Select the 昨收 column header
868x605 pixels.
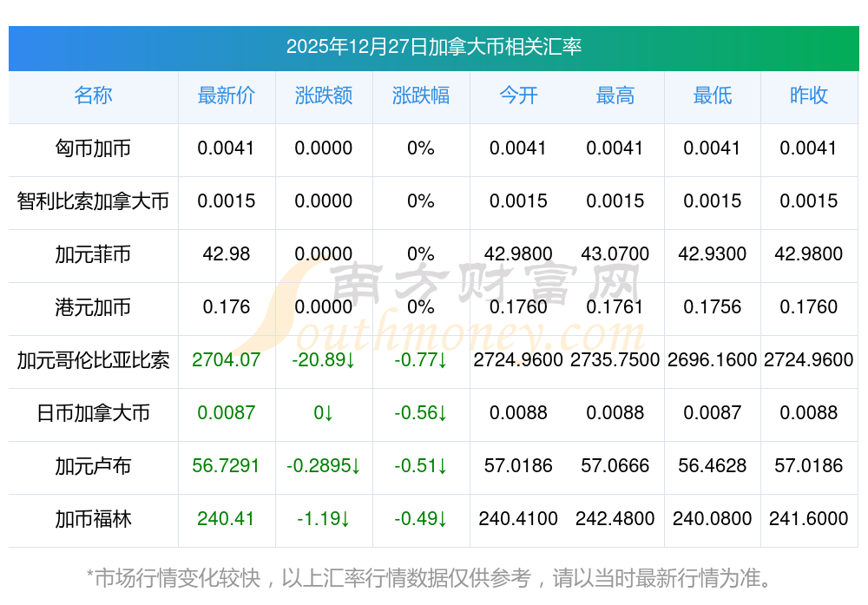coord(809,95)
